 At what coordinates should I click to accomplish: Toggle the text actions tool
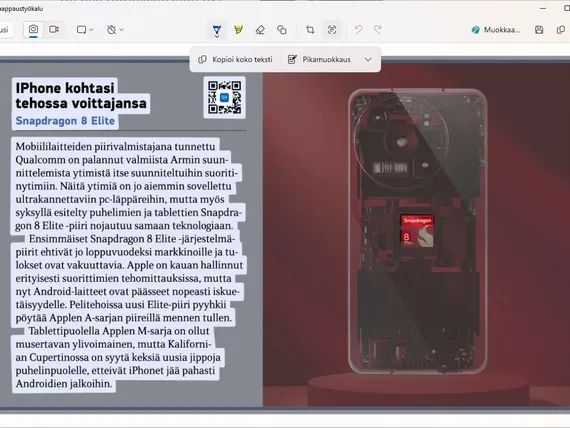pos(332,30)
